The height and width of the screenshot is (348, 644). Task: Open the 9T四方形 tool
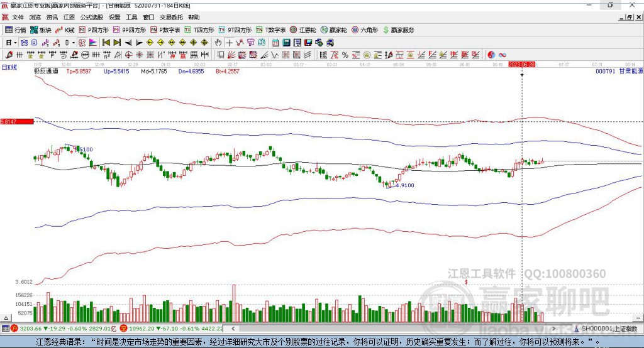pos(235,30)
